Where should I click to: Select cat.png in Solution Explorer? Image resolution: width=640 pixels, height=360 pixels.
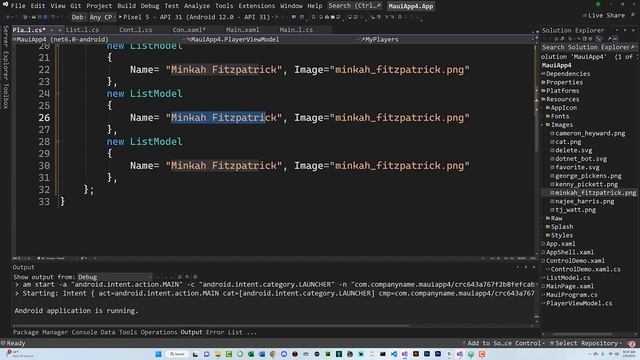pyautogui.click(x=568, y=142)
